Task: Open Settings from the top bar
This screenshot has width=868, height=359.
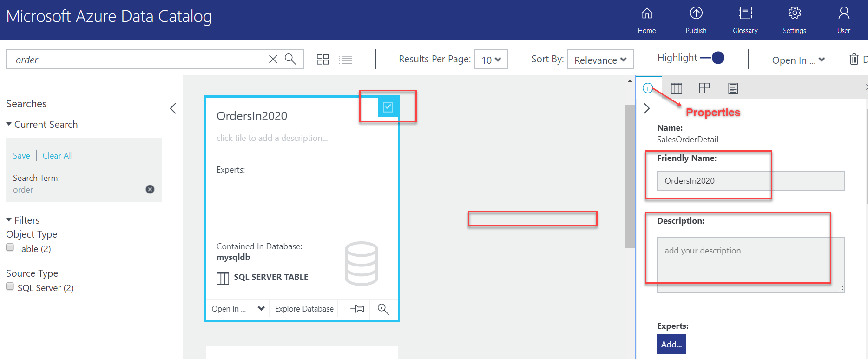Action: (795, 20)
